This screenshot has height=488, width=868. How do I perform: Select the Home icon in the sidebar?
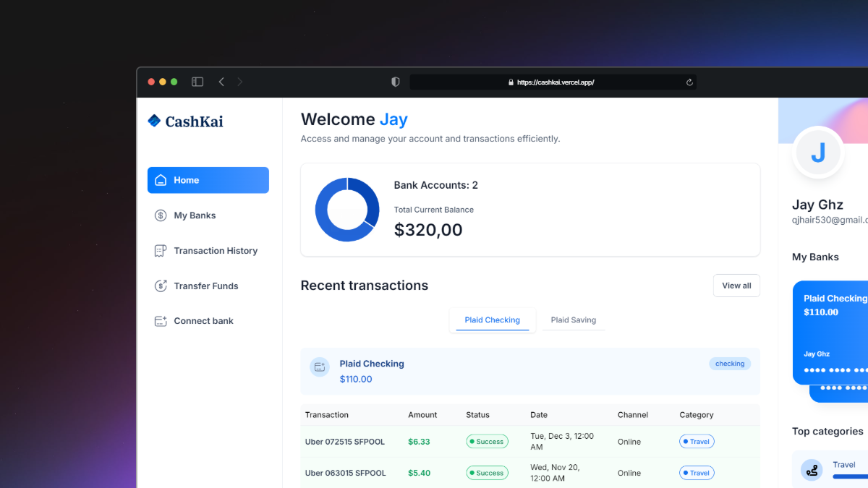(160, 180)
